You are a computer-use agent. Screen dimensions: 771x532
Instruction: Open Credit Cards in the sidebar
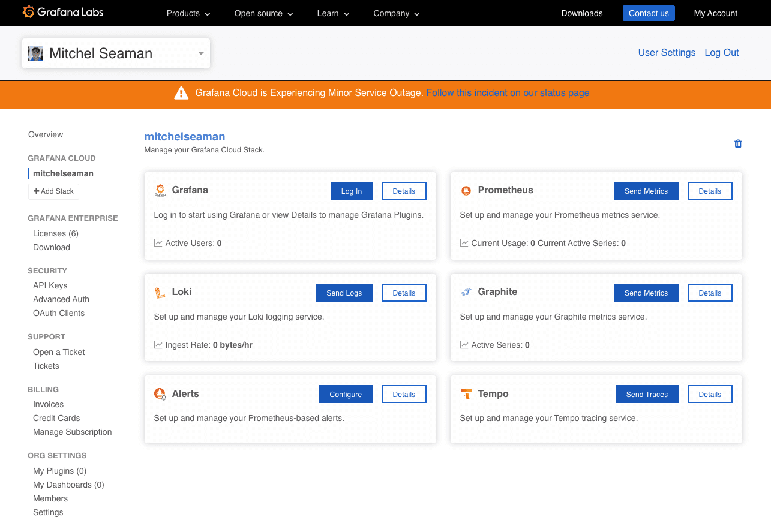click(x=56, y=418)
